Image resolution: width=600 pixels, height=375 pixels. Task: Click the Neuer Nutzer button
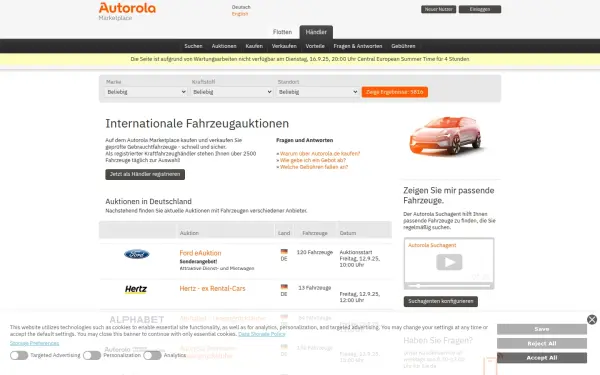[439, 9]
